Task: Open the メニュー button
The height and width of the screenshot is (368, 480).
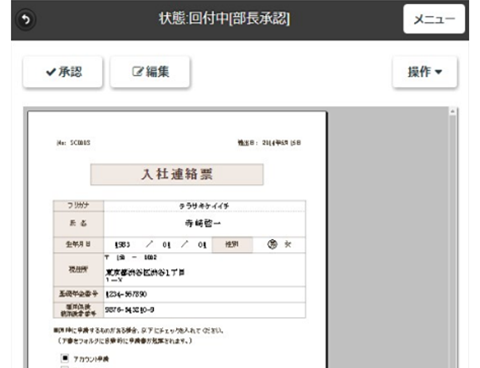Action: click(x=434, y=19)
